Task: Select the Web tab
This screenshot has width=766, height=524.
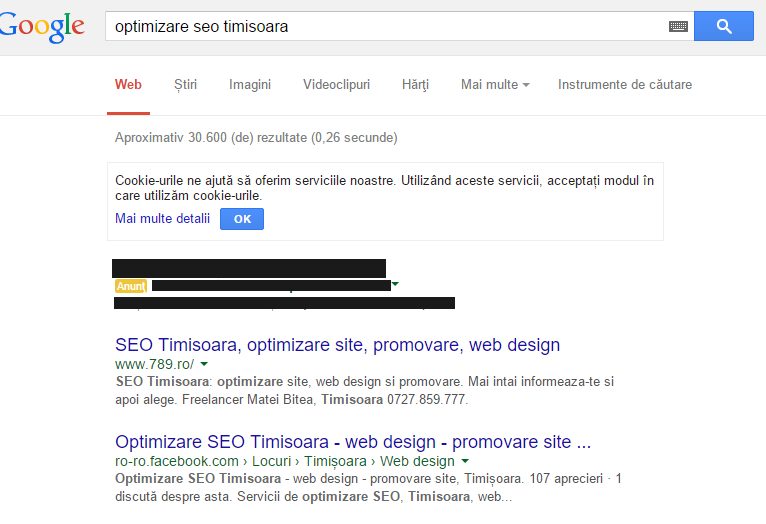Action: [128, 85]
